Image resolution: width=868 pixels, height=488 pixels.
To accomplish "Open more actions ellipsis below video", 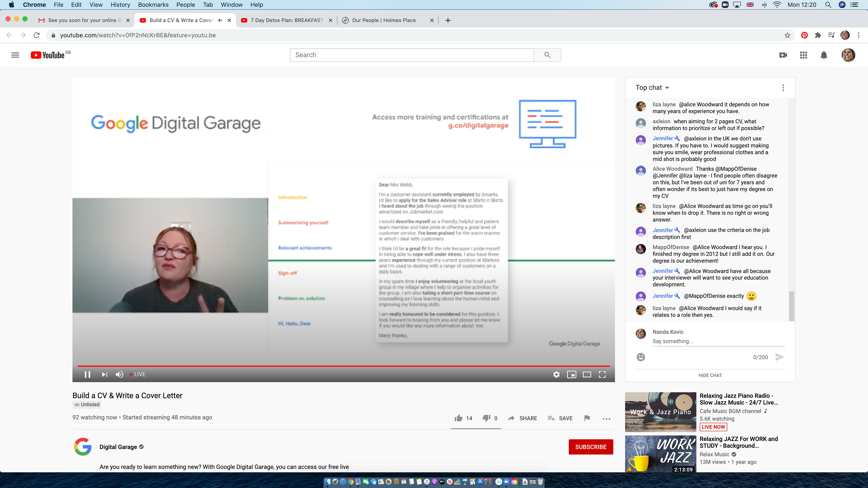I will pyautogui.click(x=606, y=419).
